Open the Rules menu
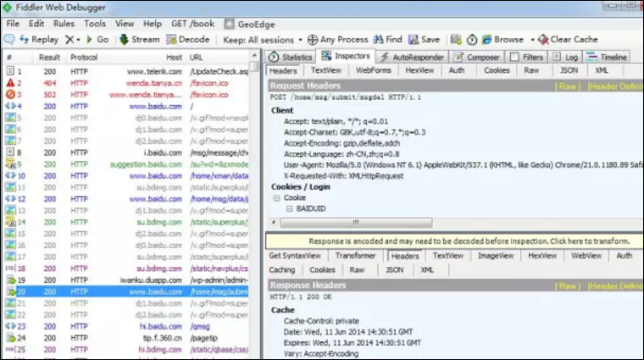The height and width of the screenshot is (360, 644). pos(64,24)
